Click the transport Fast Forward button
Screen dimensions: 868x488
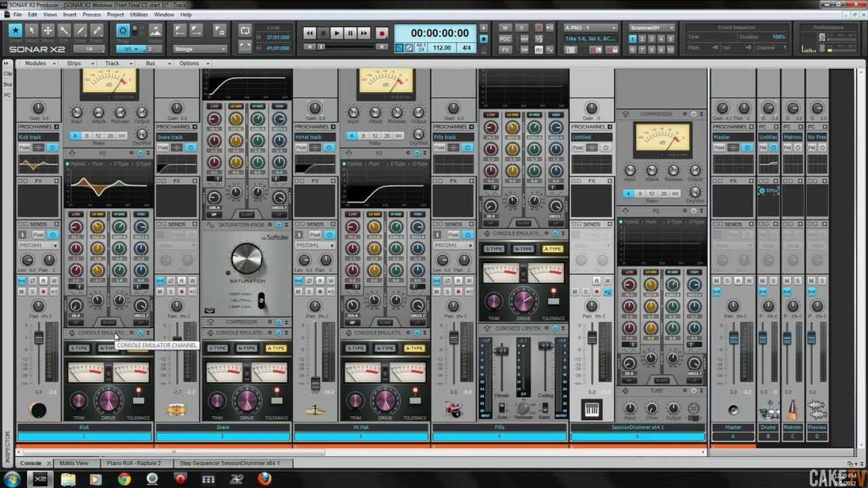click(364, 33)
